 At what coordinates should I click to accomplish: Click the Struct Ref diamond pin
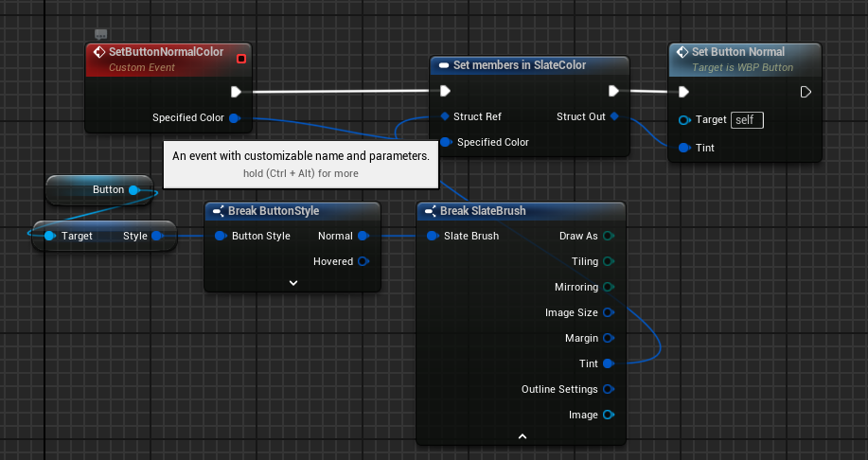[445, 116]
